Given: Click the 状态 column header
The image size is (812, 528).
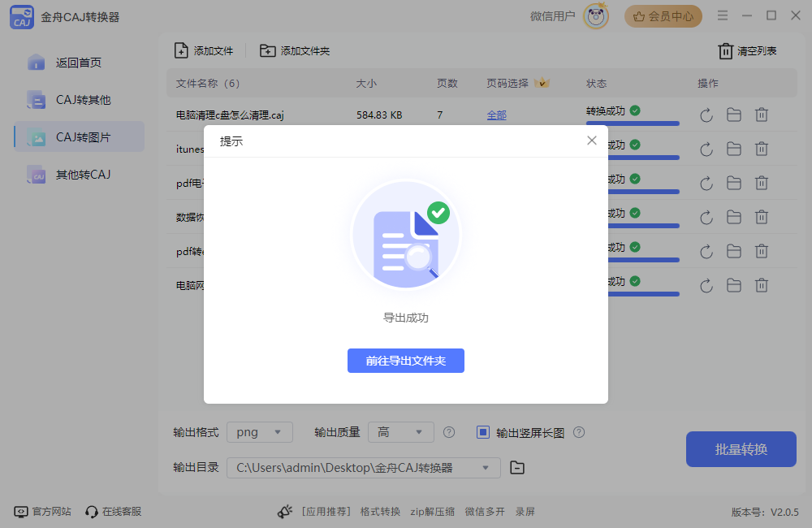Looking at the screenshot, I should 596,84.
